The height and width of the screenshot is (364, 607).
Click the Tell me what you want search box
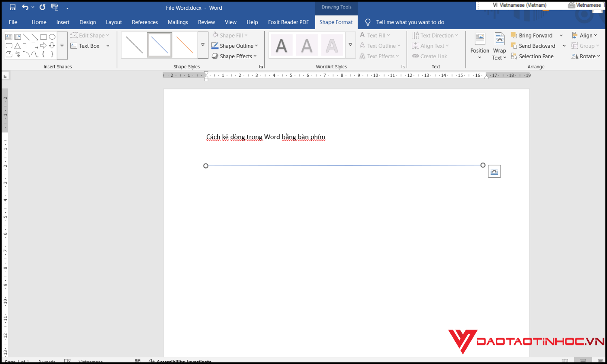click(x=410, y=22)
